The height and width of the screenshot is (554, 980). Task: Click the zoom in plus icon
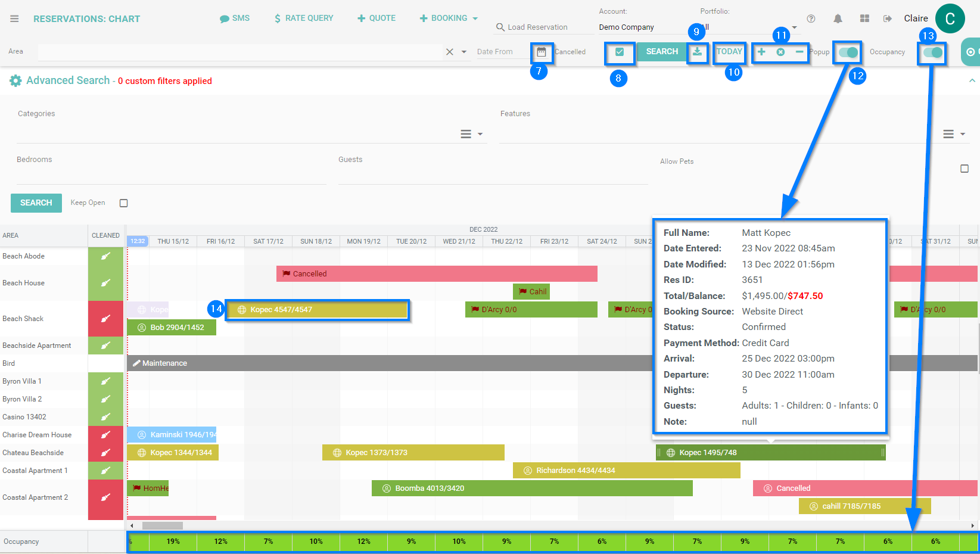pos(761,52)
